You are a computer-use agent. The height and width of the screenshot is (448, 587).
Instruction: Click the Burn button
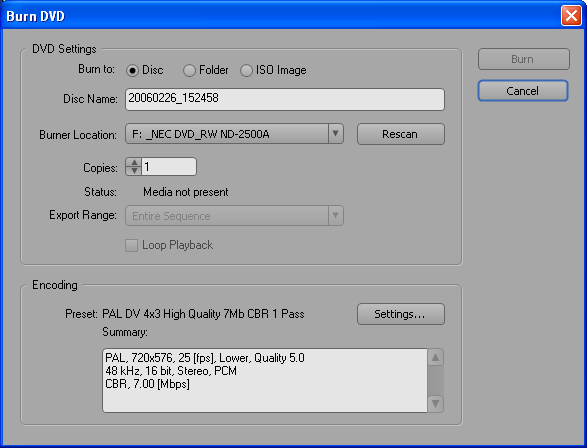(524, 59)
